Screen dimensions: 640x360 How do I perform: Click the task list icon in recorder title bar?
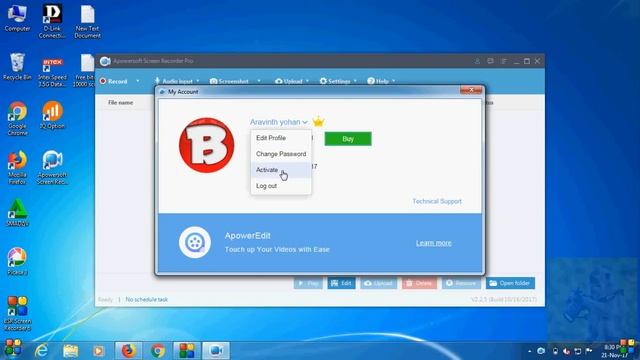[504, 61]
